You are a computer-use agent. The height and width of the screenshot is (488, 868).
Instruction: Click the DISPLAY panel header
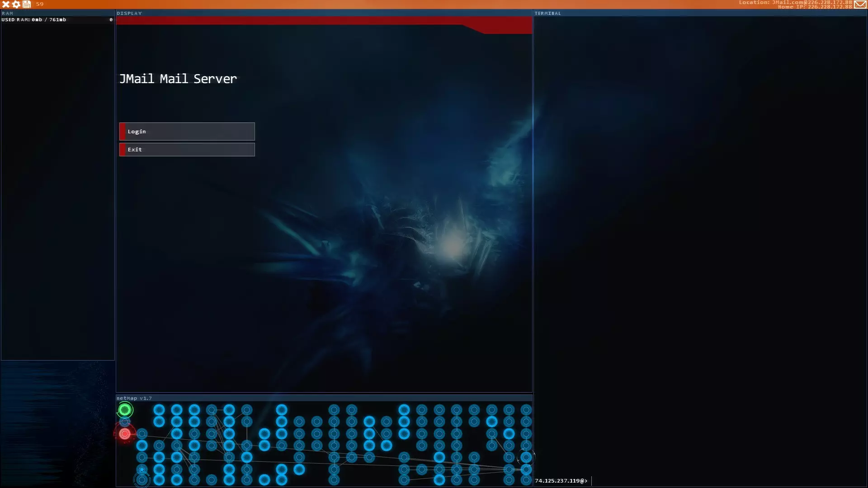[129, 13]
